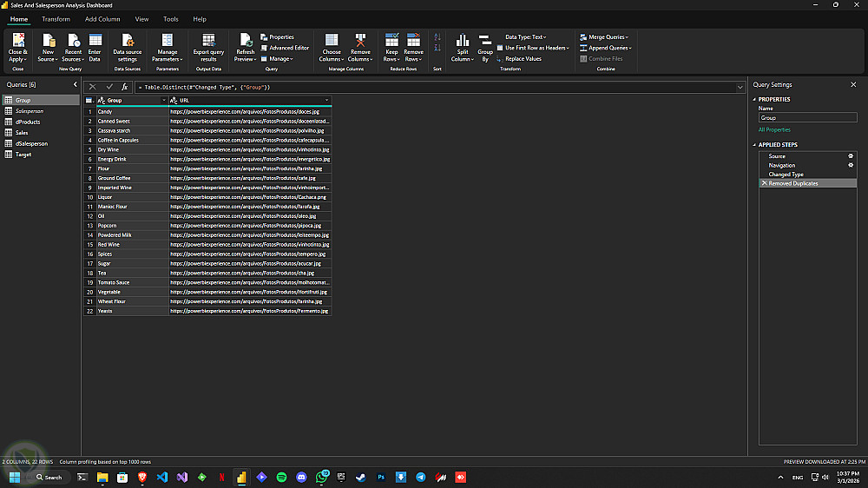The width and height of the screenshot is (868, 488).
Task: Select the dSalesperson query
Action: tap(41, 143)
